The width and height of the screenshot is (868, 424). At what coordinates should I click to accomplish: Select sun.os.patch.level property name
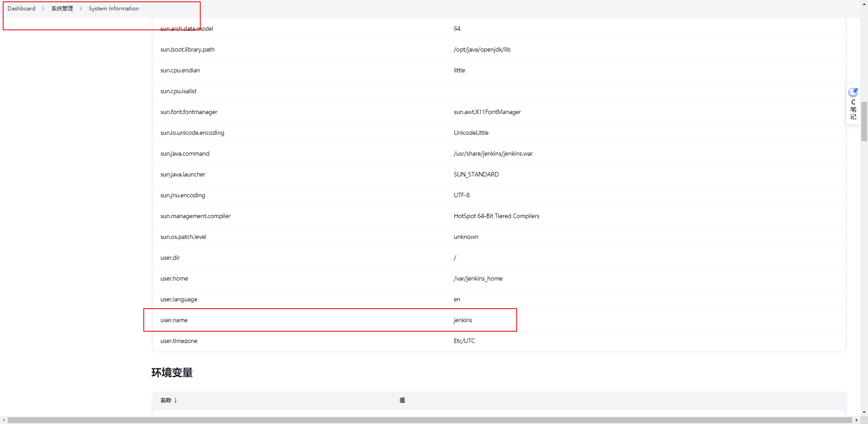pos(183,237)
